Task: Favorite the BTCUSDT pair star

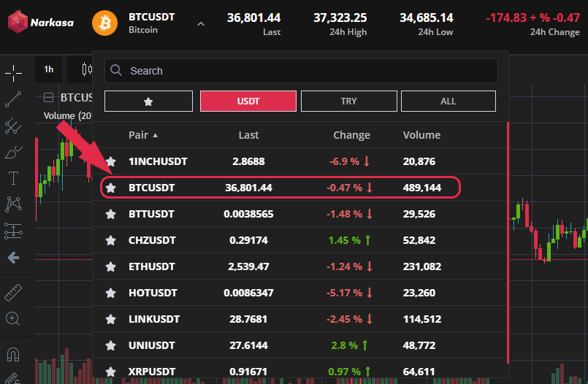Action: coord(110,188)
